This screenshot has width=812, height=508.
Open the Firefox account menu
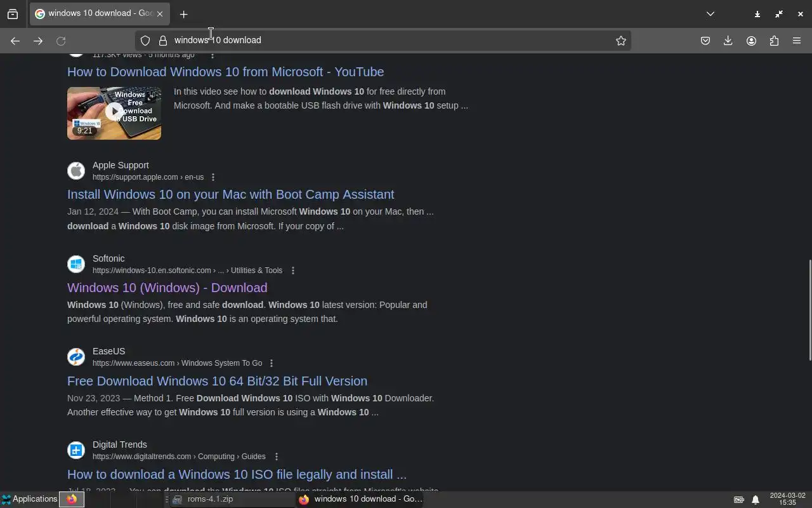click(751, 41)
